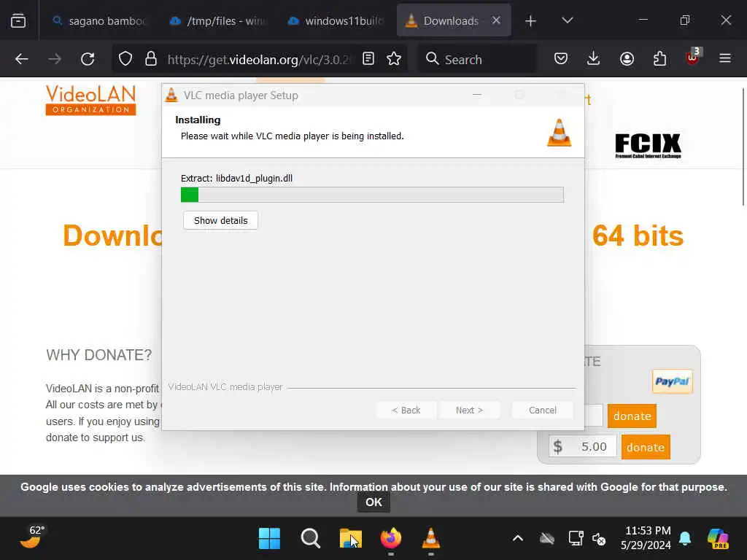
Task: Click the Firefox Search box
Action: 477,60
